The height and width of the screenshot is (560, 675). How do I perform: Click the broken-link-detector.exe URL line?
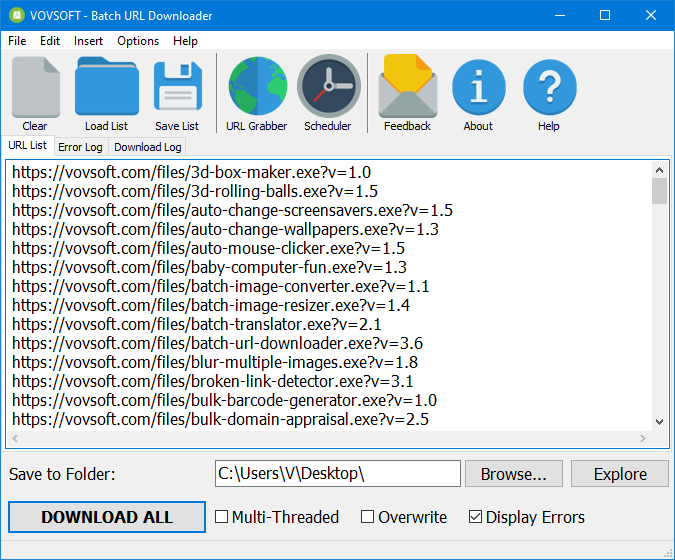tap(213, 381)
